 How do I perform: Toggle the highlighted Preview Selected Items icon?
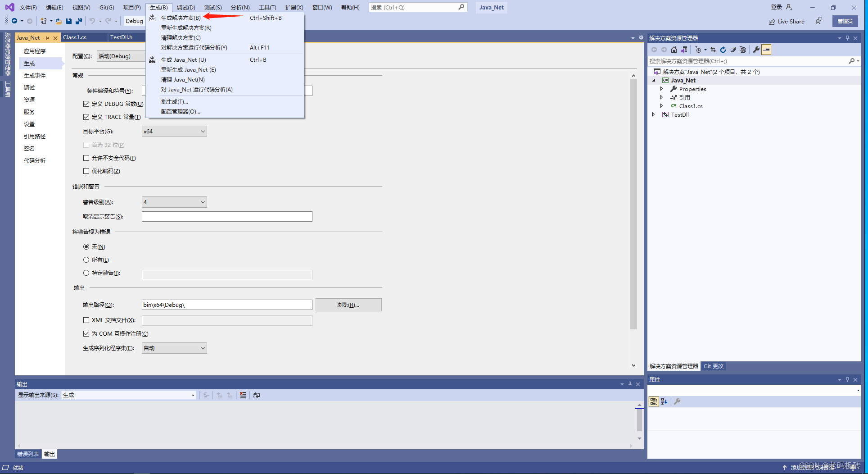(x=766, y=50)
